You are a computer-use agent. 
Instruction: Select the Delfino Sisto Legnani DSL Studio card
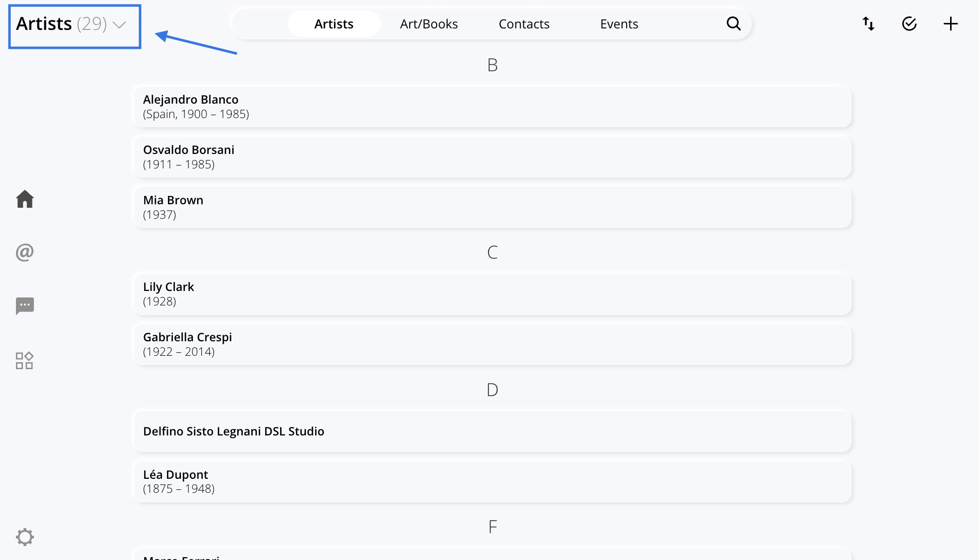pos(492,431)
